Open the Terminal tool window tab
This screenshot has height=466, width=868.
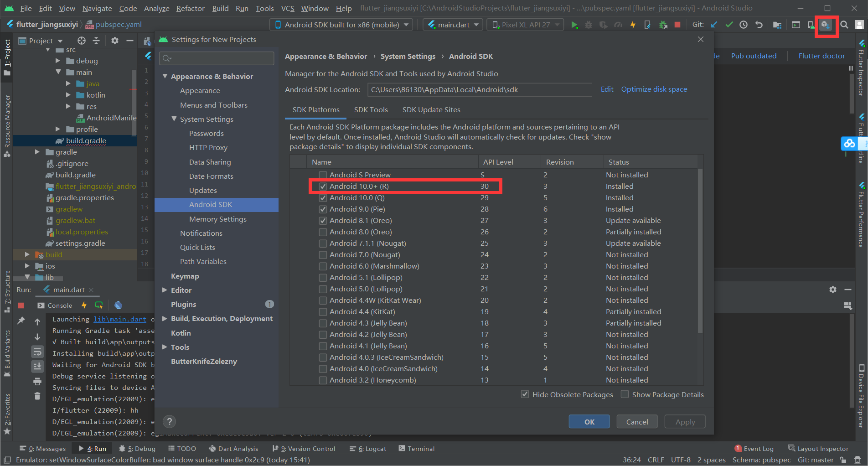(416, 449)
